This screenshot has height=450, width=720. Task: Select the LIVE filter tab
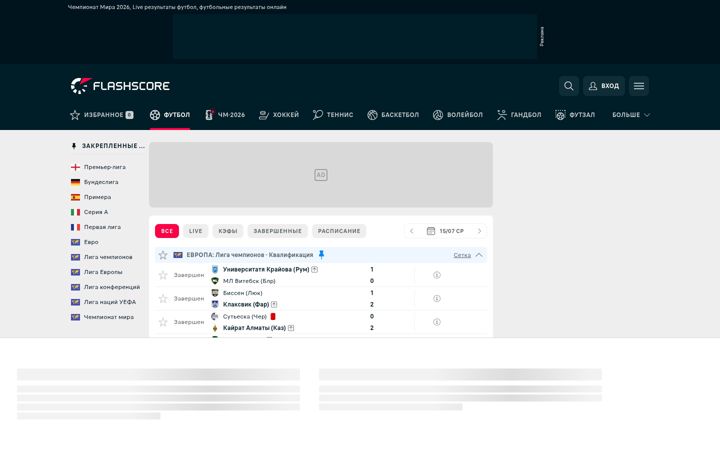(x=196, y=231)
